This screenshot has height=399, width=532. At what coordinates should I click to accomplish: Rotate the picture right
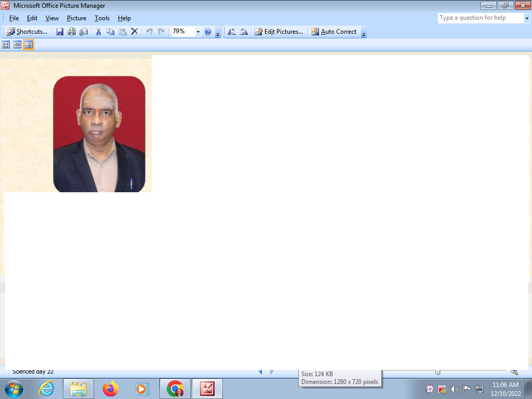tap(243, 32)
